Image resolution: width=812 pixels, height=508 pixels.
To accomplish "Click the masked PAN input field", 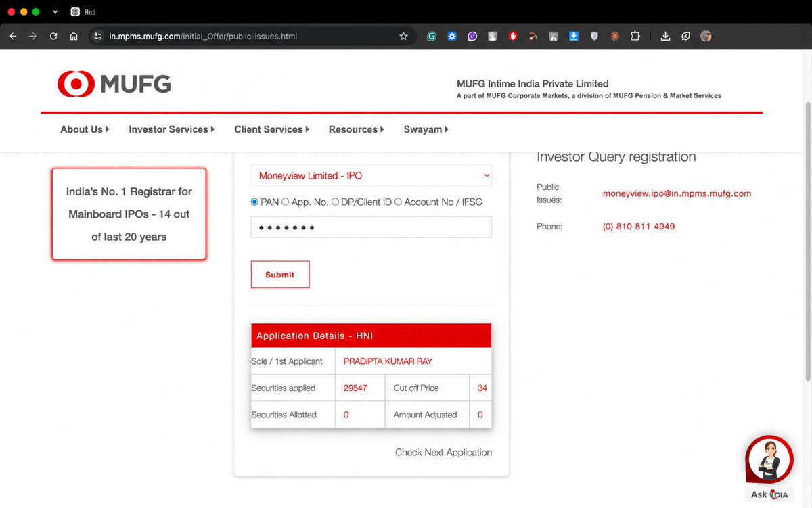I will (371, 227).
